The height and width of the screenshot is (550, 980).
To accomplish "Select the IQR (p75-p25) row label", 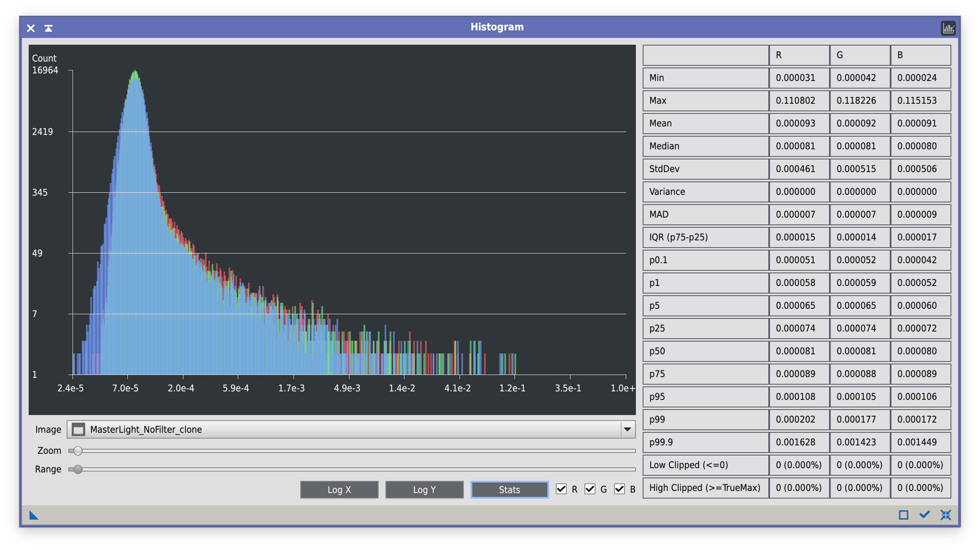I will [x=705, y=237].
